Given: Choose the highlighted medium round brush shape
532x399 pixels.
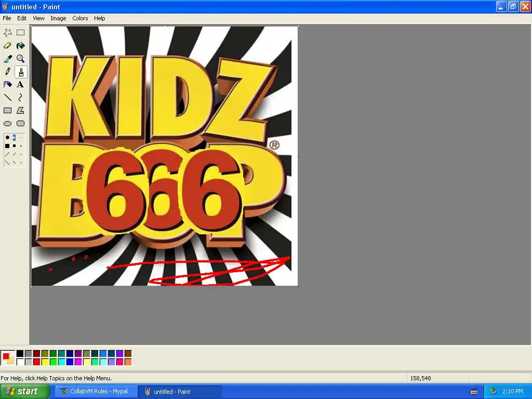Looking at the screenshot, I should [x=14, y=137].
